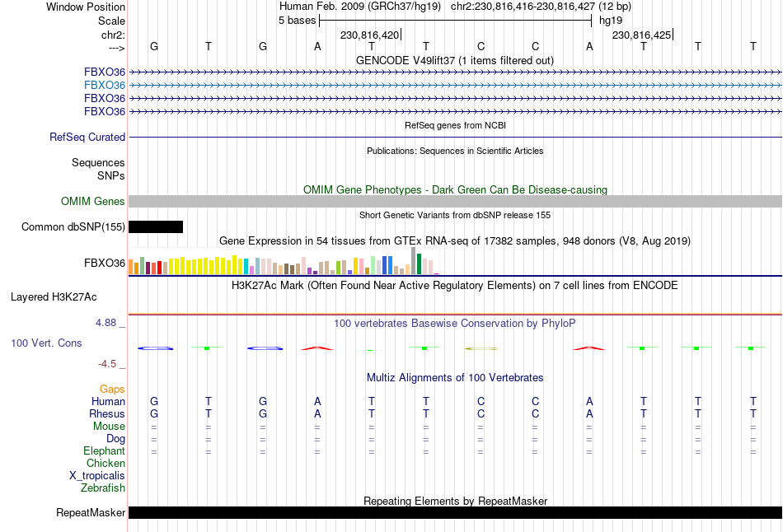Image resolution: width=783 pixels, height=532 pixels.
Task: Click the black dbSNP variant block
Action: point(156,227)
